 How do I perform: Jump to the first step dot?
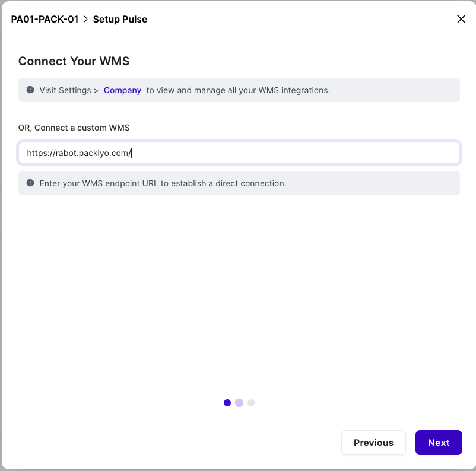tap(227, 403)
